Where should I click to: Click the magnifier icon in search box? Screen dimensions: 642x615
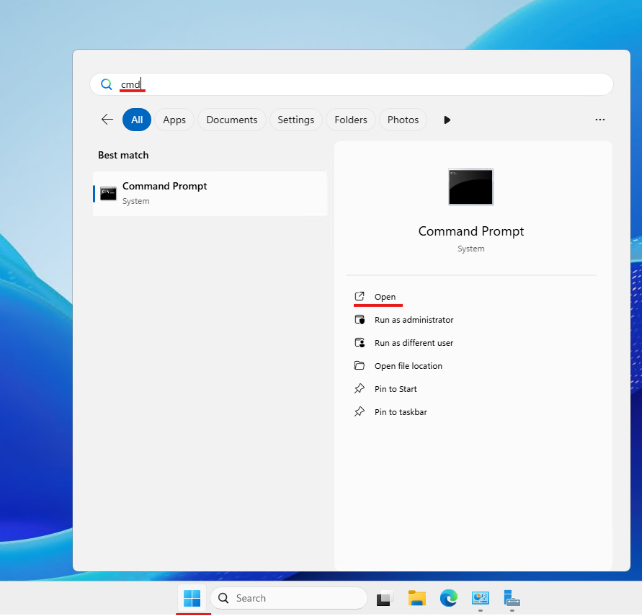pyautogui.click(x=107, y=85)
